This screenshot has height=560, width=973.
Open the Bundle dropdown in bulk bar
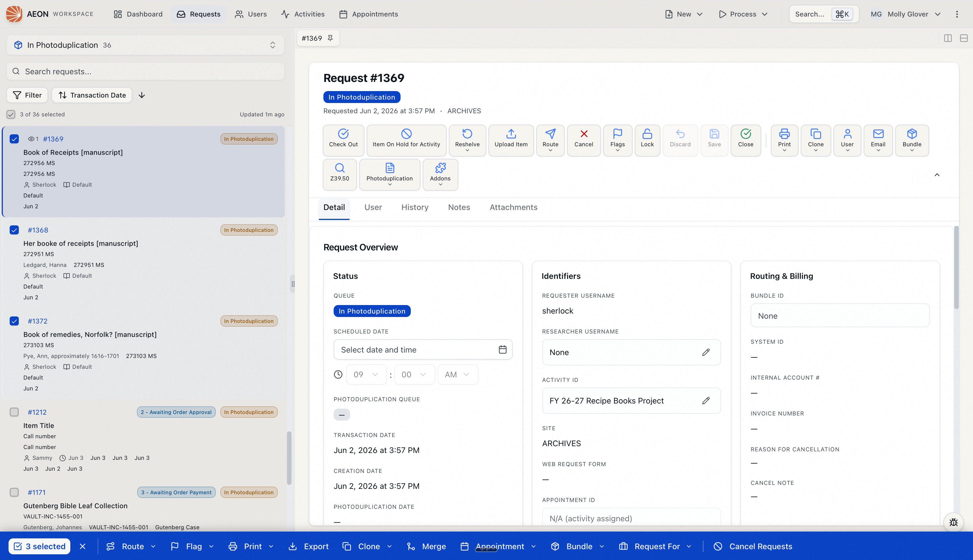coord(578,547)
